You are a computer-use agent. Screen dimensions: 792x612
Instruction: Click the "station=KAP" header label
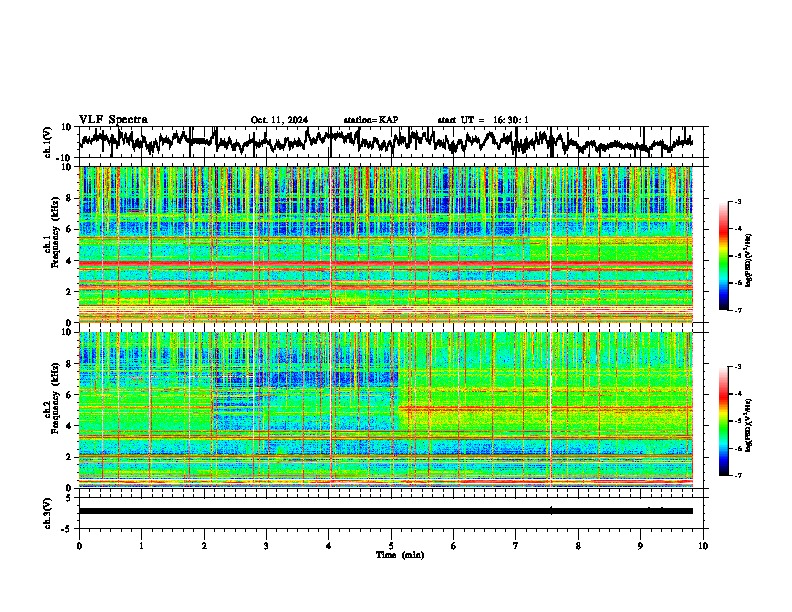point(371,120)
